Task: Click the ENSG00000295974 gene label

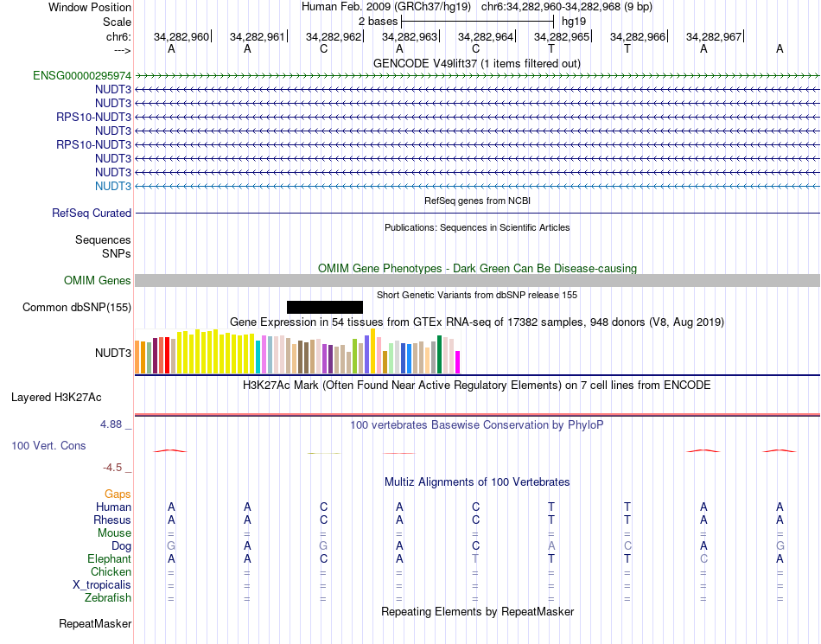Action: (82, 75)
